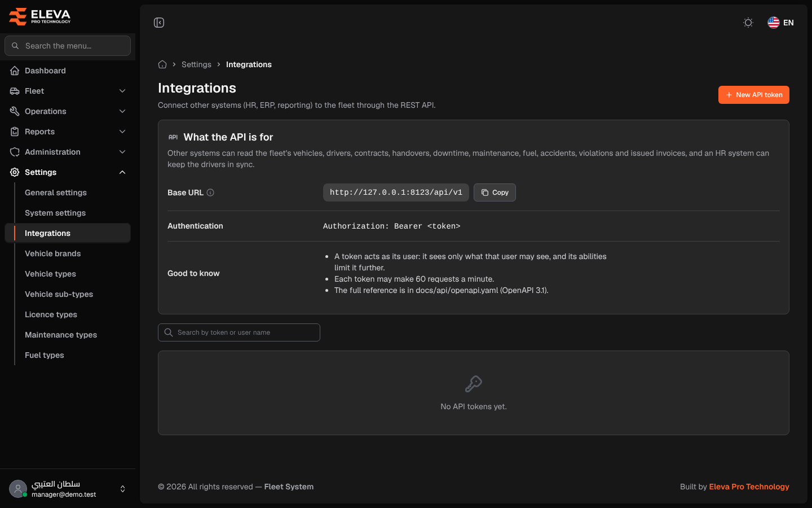Toggle the light/dark theme sun icon
The height and width of the screenshot is (508, 812).
(x=748, y=23)
